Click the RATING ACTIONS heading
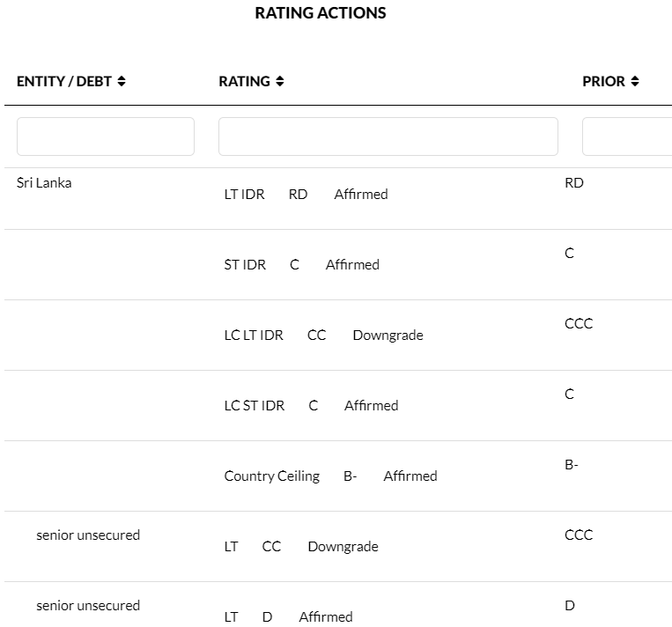This screenshot has width=672, height=627. tap(321, 13)
